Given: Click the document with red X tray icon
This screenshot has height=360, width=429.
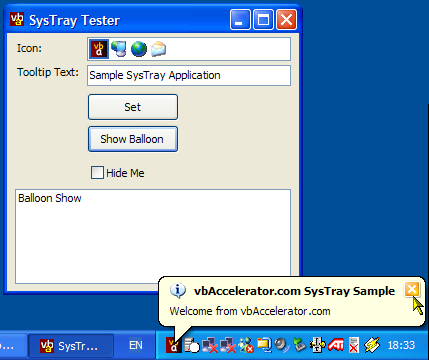Looking at the screenshot, I should pos(354,345).
